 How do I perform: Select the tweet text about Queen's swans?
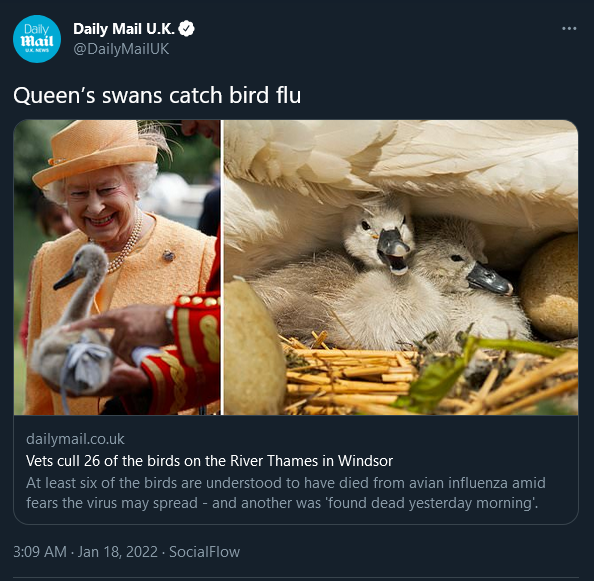(x=157, y=95)
